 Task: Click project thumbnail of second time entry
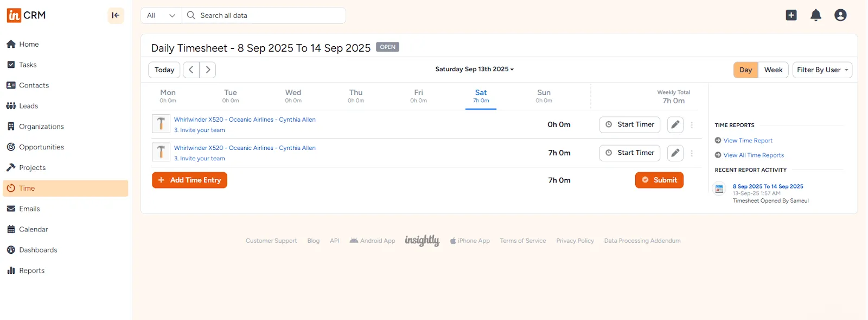(x=161, y=152)
